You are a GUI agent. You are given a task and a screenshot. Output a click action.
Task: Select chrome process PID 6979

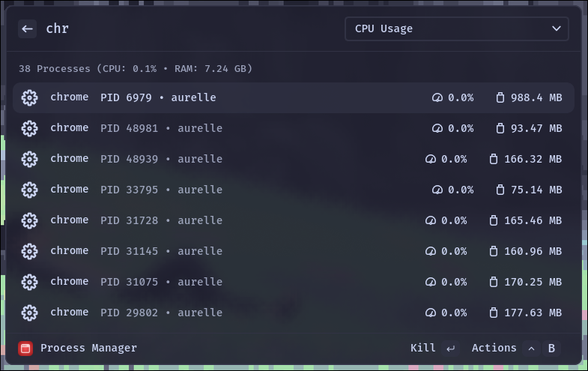(294, 97)
